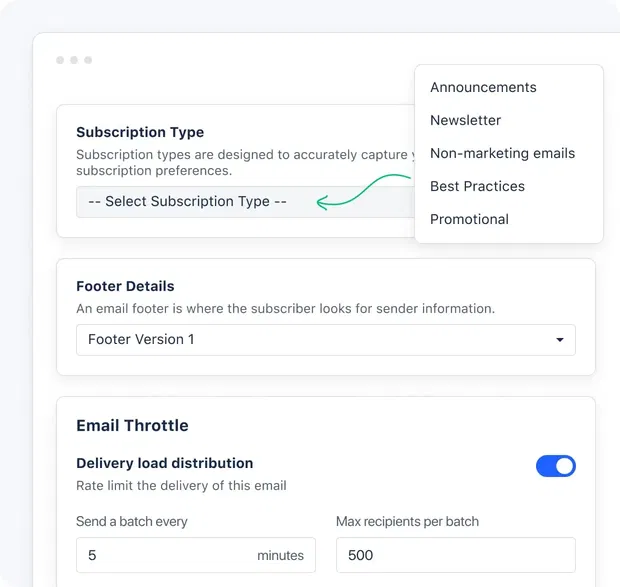Select Best Practices in the list
Viewport: 620px width, 587px height.
477,186
